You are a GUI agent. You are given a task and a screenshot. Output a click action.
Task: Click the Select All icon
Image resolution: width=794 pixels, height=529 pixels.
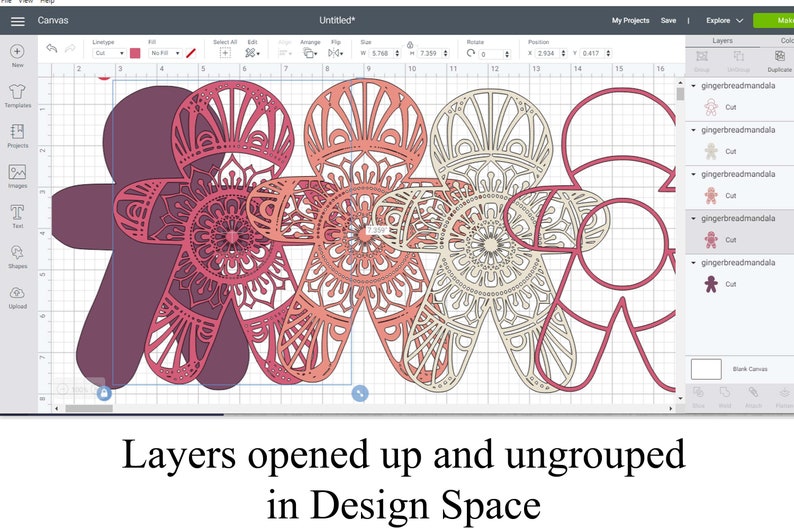point(225,53)
